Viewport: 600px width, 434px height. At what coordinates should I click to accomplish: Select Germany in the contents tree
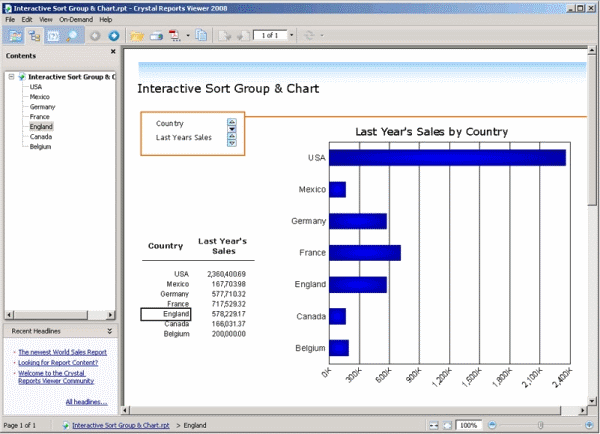[42, 106]
